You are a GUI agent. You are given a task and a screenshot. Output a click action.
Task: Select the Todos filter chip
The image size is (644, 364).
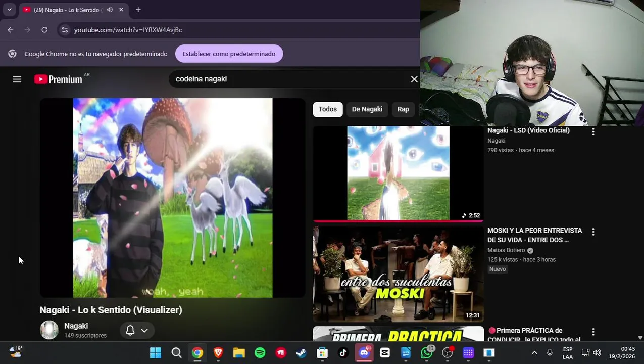tap(328, 109)
